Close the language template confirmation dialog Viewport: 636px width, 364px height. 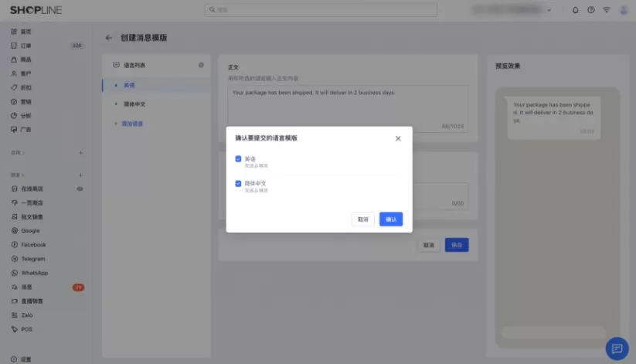pos(398,138)
